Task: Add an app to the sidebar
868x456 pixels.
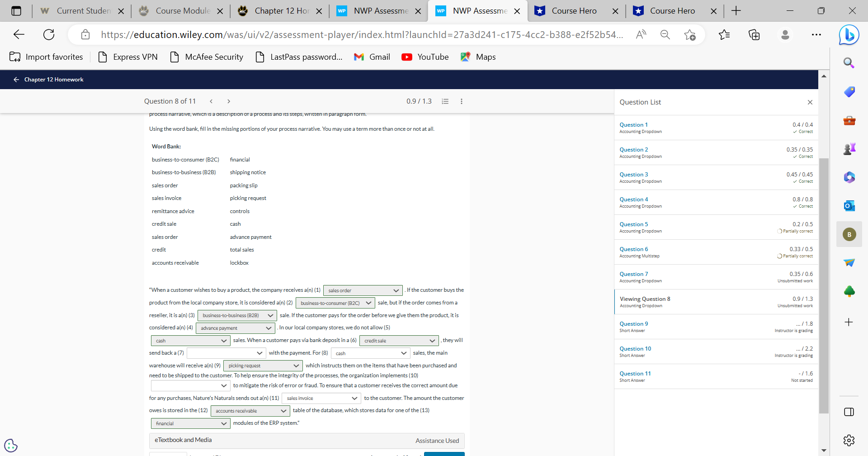Action: coord(849,322)
